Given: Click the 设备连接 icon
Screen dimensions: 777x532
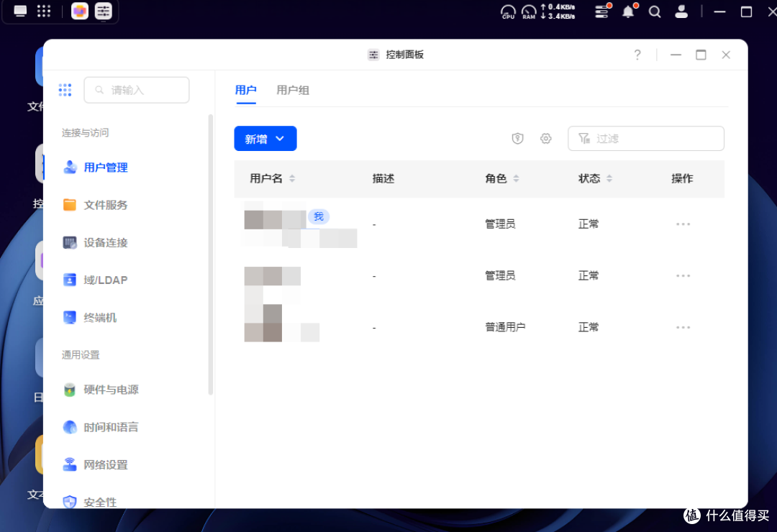Looking at the screenshot, I should tap(70, 242).
